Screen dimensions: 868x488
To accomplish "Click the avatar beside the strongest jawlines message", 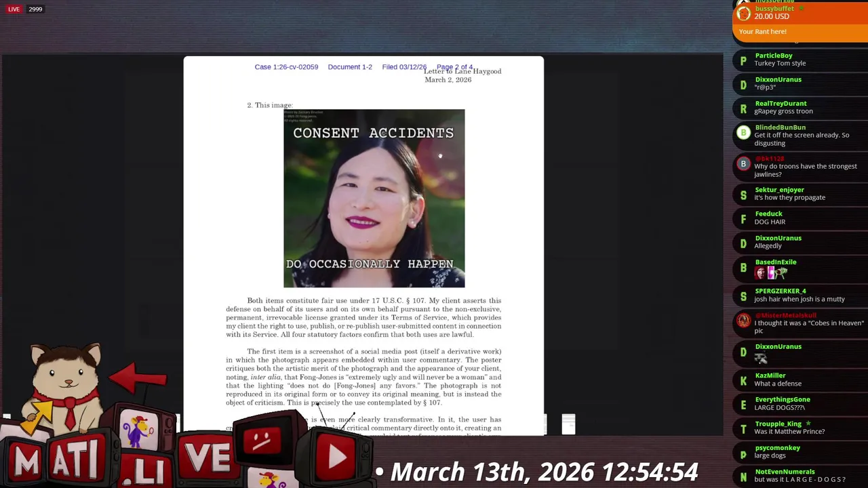I will coord(743,163).
